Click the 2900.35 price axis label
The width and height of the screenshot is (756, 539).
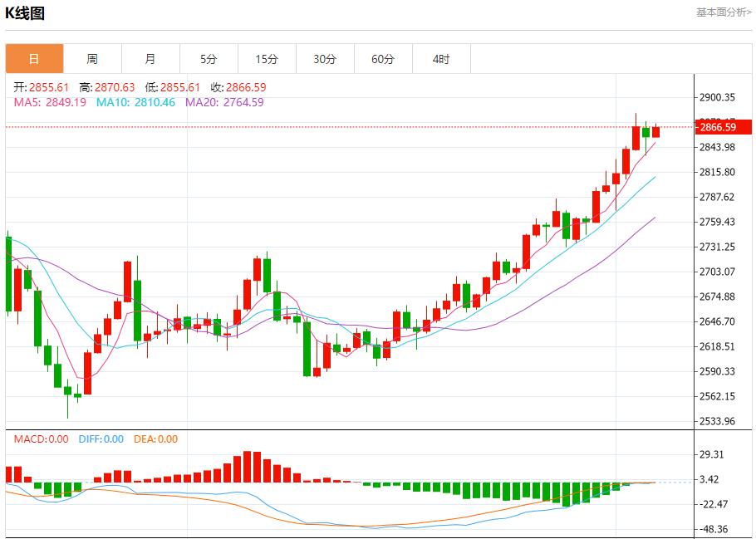[718, 97]
